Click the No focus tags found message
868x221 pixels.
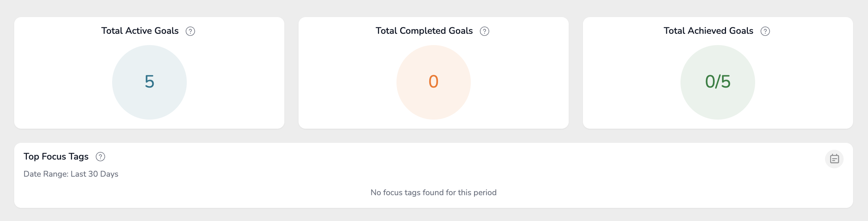(x=433, y=193)
